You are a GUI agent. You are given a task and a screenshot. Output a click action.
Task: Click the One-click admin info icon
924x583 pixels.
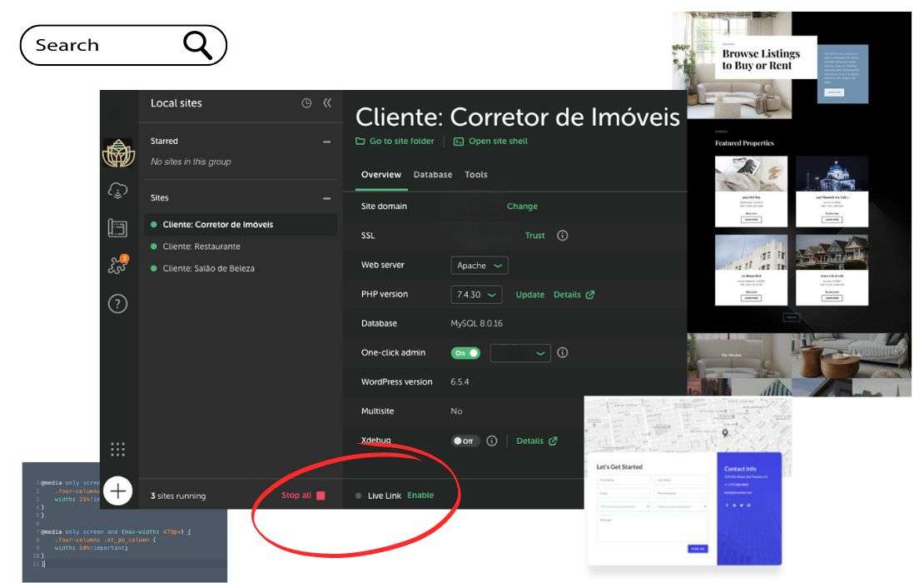(x=562, y=352)
